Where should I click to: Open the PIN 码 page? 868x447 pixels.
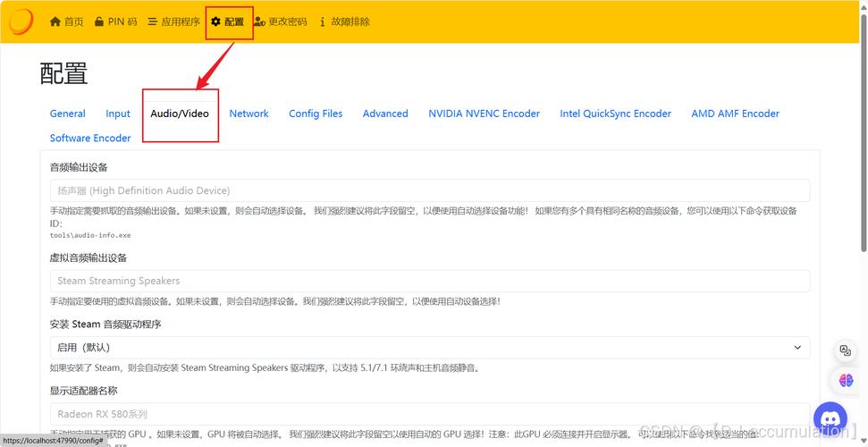pyautogui.click(x=115, y=22)
